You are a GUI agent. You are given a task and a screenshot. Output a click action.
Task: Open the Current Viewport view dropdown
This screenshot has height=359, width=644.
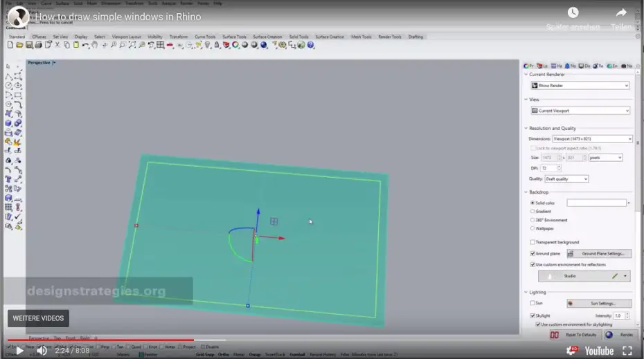click(x=580, y=111)
